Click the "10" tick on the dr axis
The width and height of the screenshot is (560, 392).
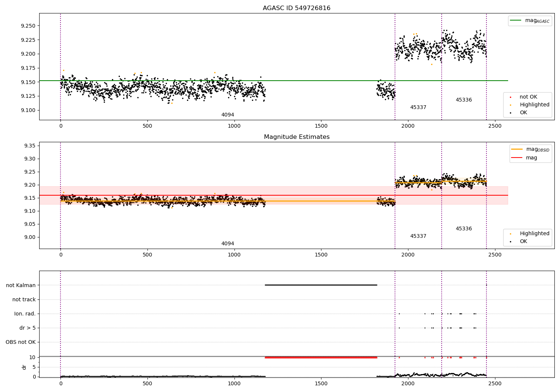coord(32,357)
